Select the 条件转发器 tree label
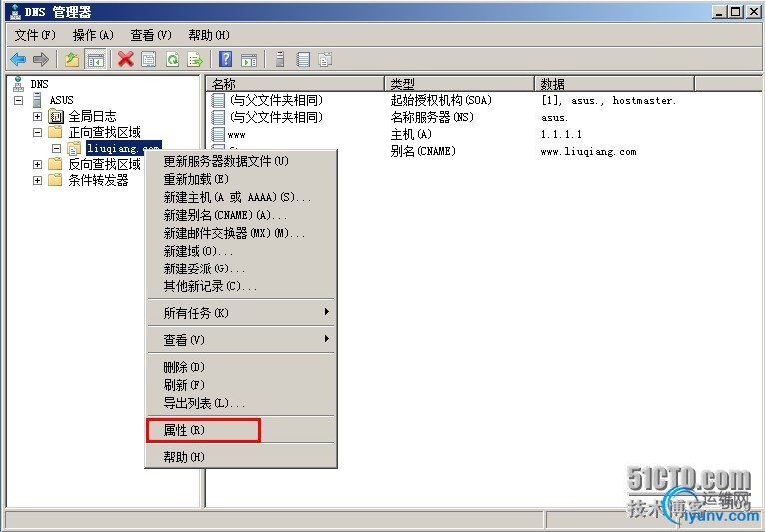The height and width of the screenshot is (532, 765). [98, 180]
